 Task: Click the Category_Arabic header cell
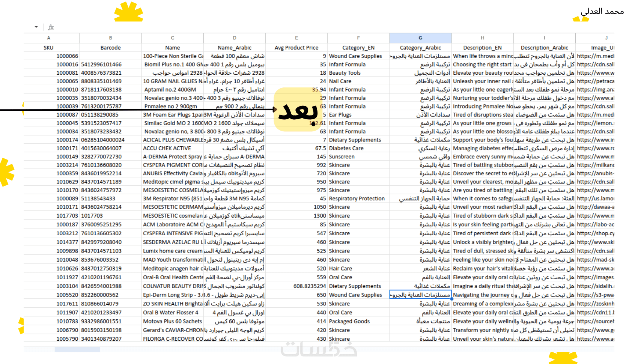pyautogui.click(x=420, y=48)
